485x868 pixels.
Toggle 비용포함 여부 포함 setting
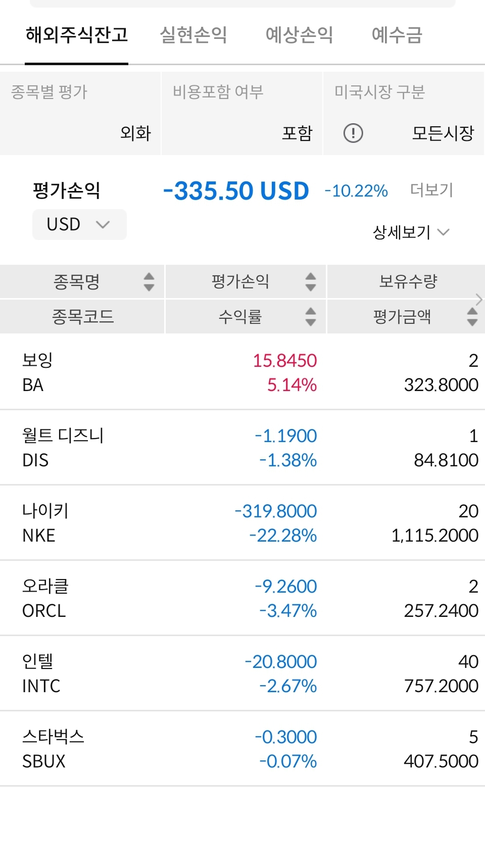[x=297, y=133]
